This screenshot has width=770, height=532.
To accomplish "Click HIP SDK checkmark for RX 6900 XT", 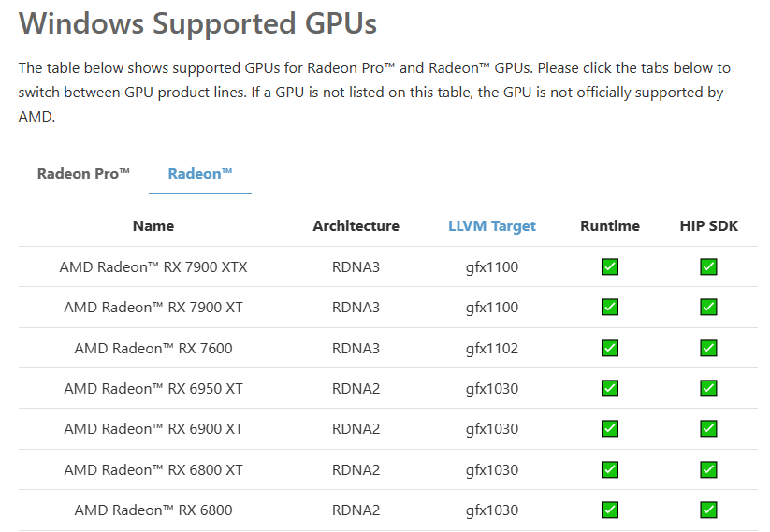I will click(x=708, y=429).
